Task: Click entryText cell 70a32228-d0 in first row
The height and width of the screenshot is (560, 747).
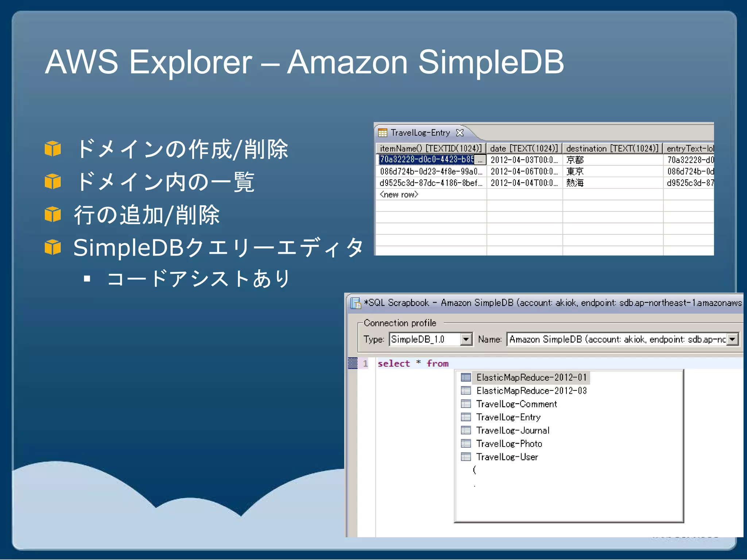Action: (689, 160)
